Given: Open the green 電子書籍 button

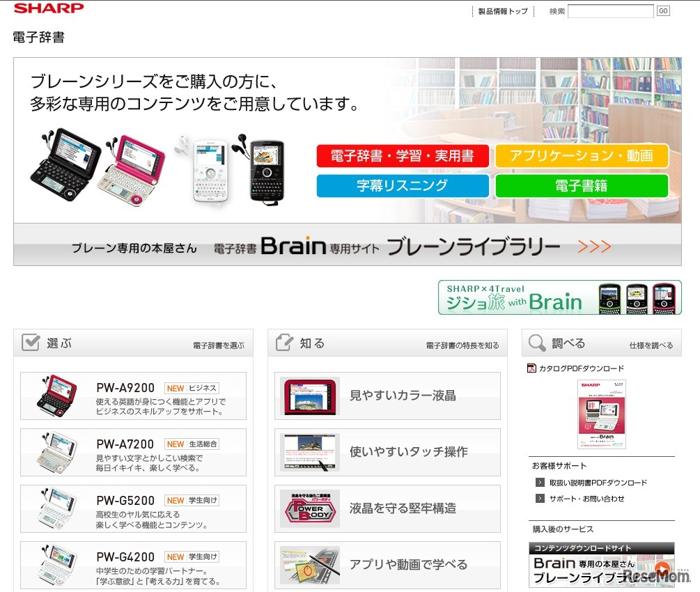Looking at the screenshot, I should pyautogui.click(x=582, y=185).
